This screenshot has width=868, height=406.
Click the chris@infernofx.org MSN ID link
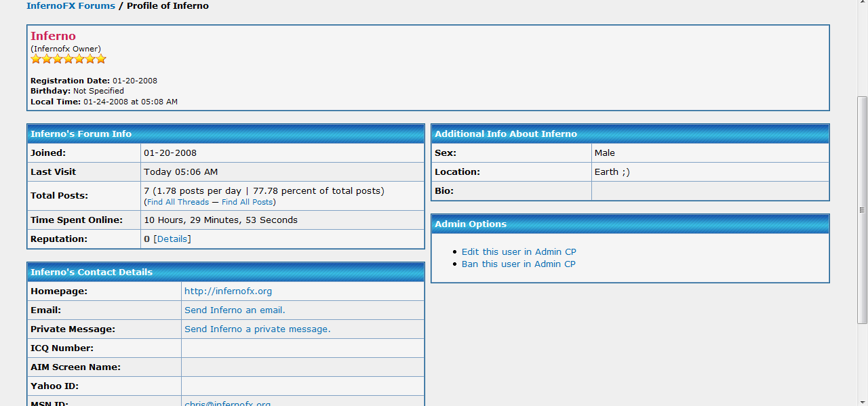228,403
